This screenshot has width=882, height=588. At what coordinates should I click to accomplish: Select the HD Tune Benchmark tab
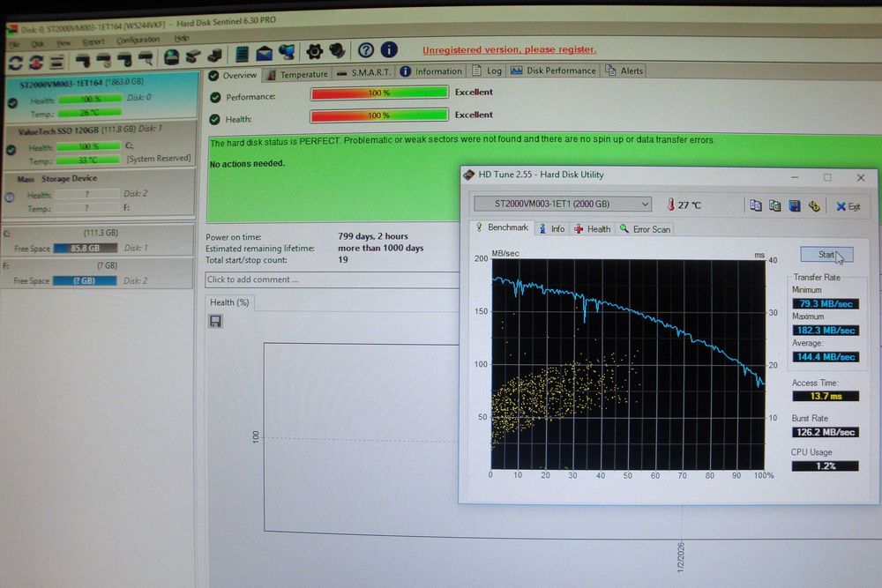point(501,227)
